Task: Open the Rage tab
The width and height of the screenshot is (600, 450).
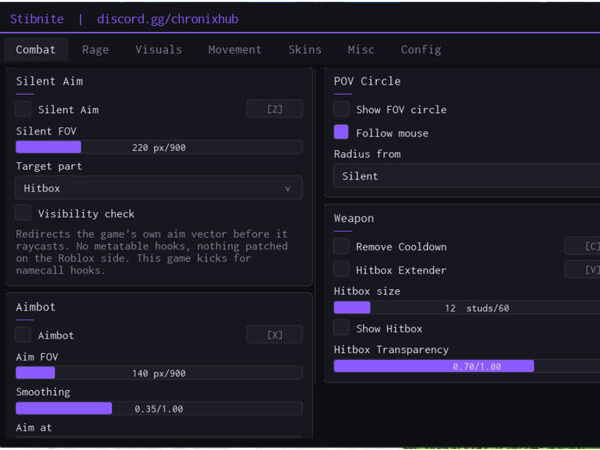Action: coord(95,50)
